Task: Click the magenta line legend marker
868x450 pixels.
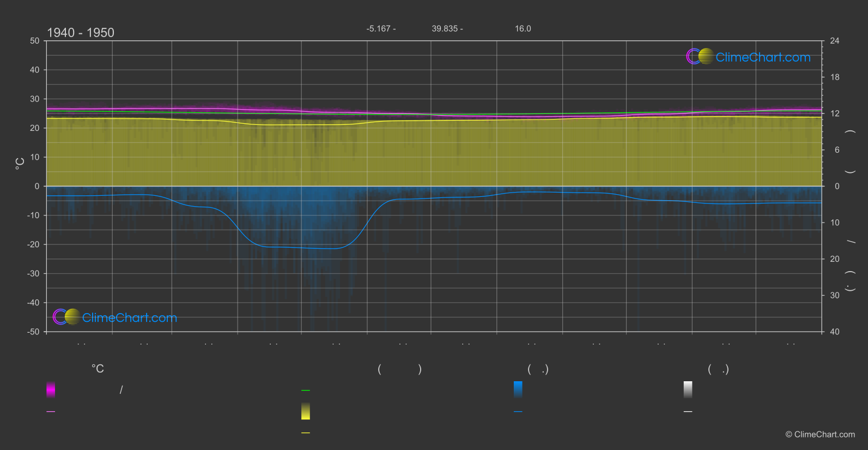Action: point(51,412)
